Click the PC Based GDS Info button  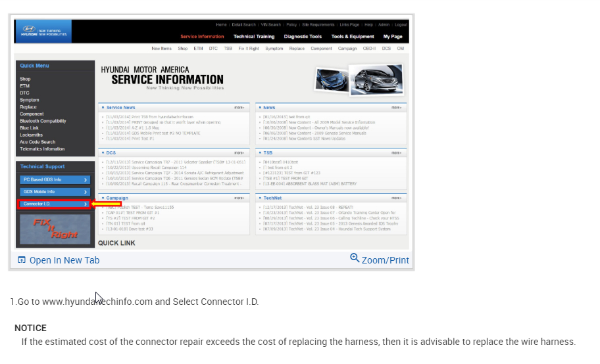pos(55,179)
